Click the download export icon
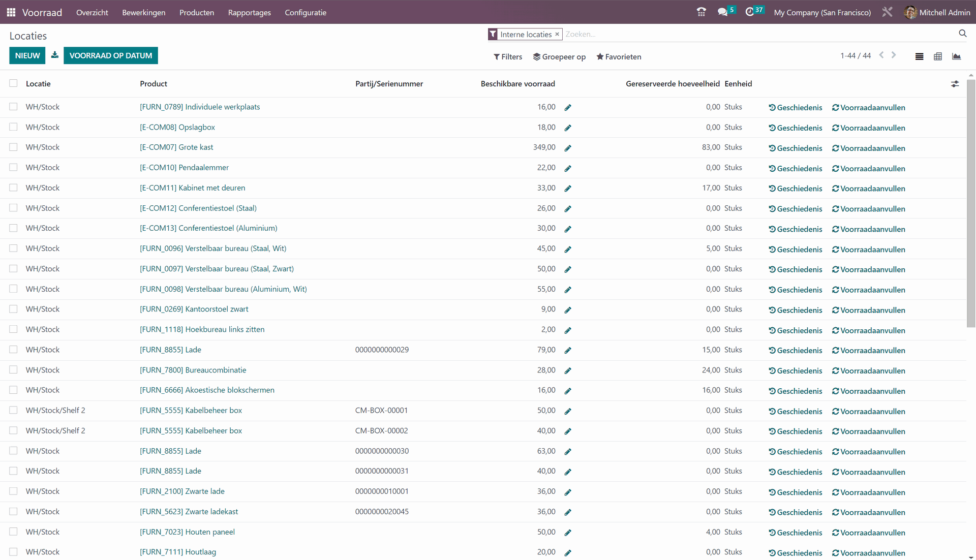The height and width of the screenshot is (560, 976). coord(55,55)
